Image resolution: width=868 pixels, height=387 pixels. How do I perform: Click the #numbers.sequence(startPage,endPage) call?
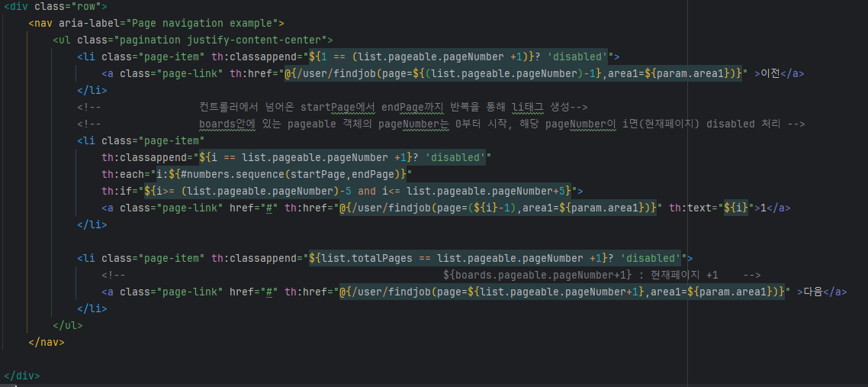pyautogui.click(x=291, y=174)
